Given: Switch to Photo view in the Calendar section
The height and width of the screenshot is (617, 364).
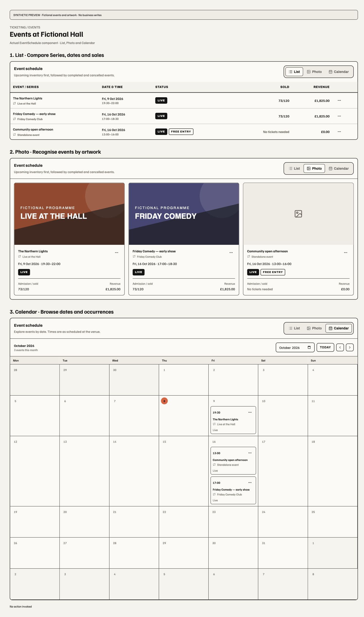Looking at the screenshot, I should tap(314, 328).
